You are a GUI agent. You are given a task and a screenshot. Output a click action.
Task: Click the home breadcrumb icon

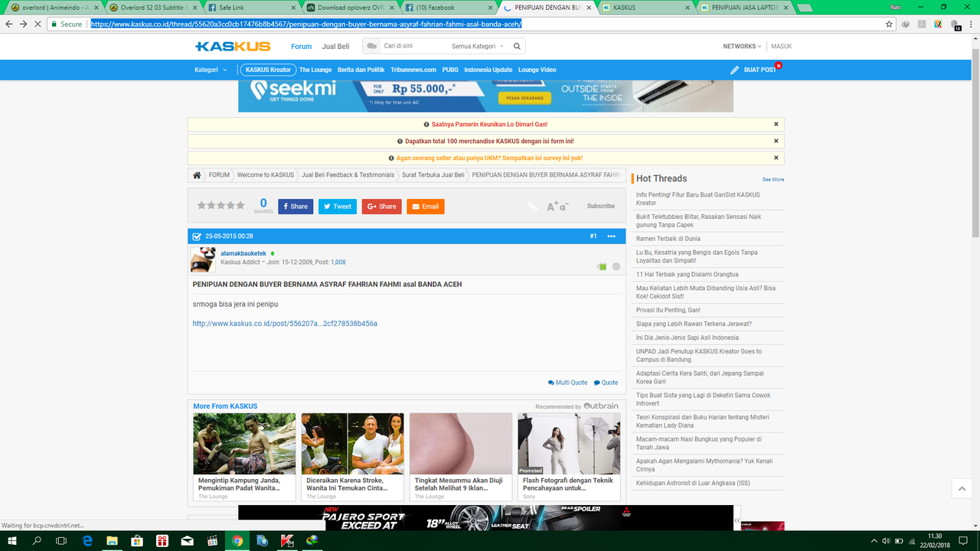[197, 175]
